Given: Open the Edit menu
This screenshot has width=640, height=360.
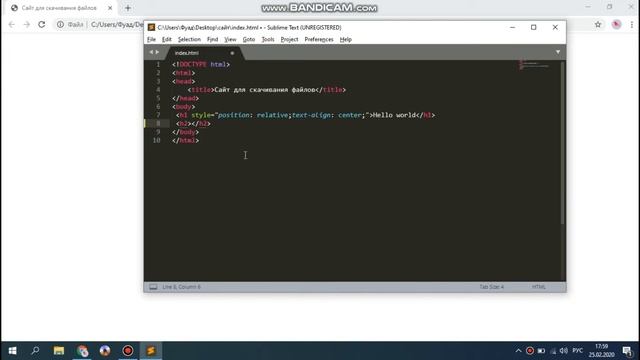Looking at the screenshot, I should click(167, 40).
